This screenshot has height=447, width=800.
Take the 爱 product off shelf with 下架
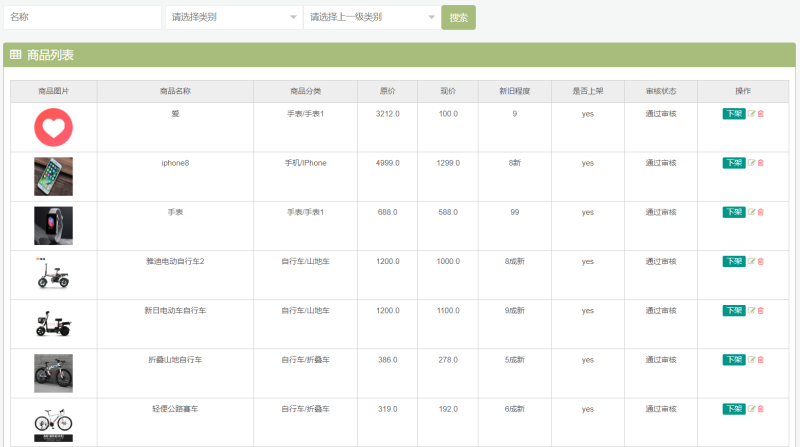coord(733,114)
